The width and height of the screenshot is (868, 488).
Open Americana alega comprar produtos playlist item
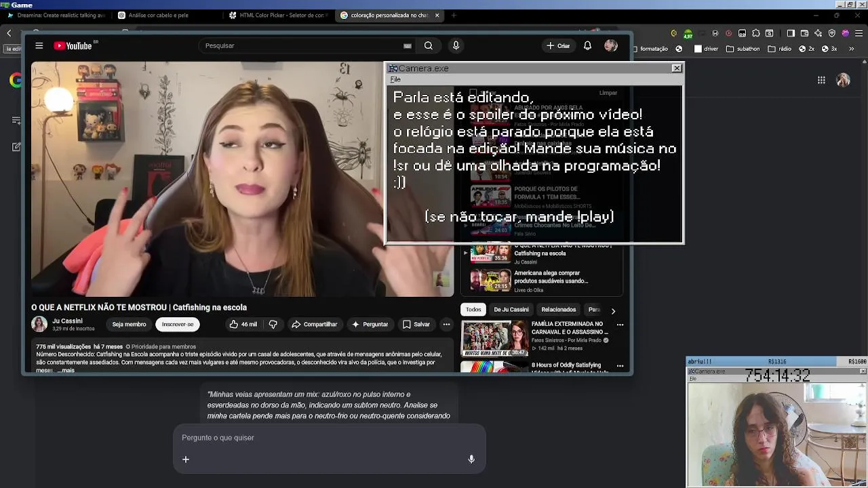click(542, 281)
